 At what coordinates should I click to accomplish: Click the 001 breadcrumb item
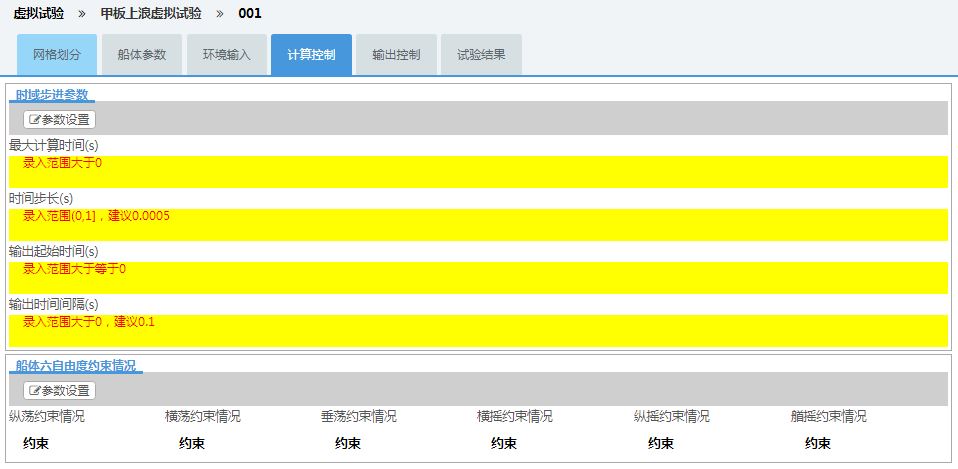click(250, 13)
